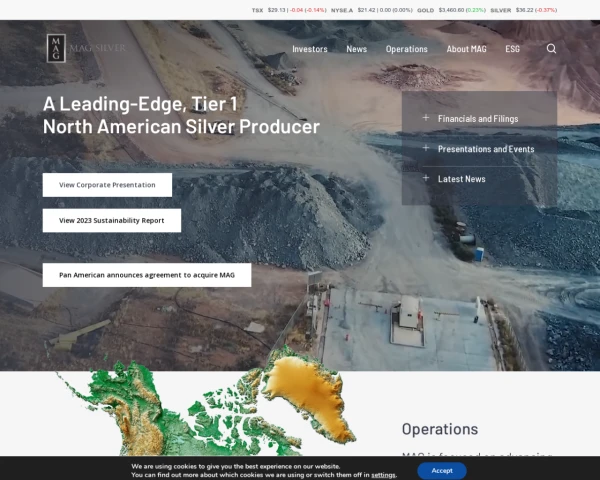The image size is (600, 480).
Task: Click the hero headline text
Action: [181, 115]
